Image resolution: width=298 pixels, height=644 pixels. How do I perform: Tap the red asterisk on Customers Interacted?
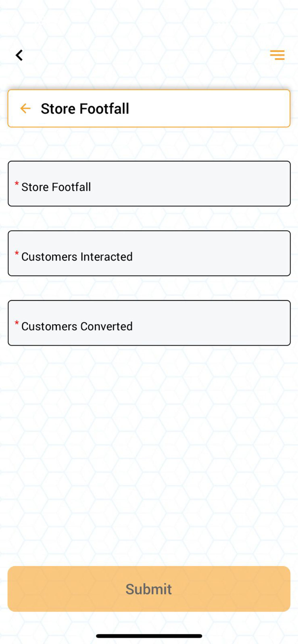(17, 253)
